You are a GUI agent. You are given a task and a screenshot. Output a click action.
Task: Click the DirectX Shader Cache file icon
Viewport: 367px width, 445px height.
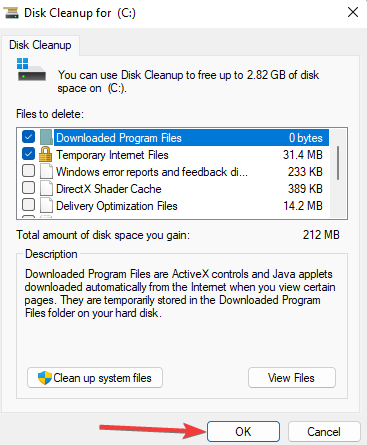(46, 188)
